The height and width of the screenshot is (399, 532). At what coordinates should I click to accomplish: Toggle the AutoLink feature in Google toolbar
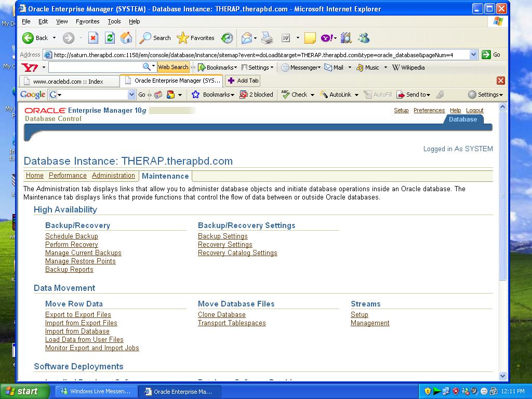tap(336, 95)
